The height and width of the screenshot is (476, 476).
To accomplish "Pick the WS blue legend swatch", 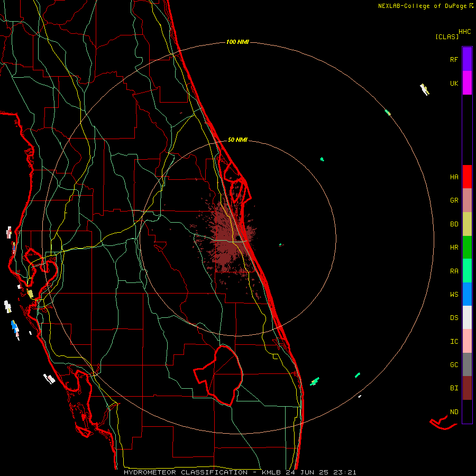I will 467,294.
